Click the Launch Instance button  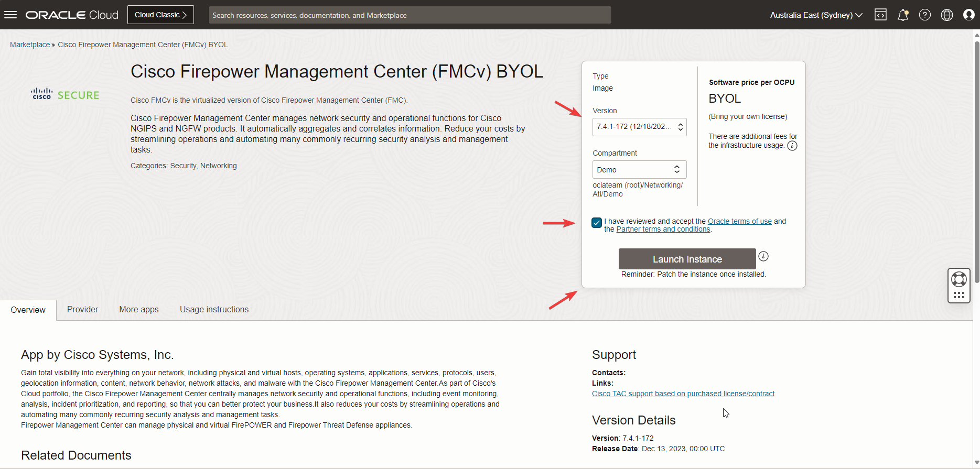click(687, 259)
